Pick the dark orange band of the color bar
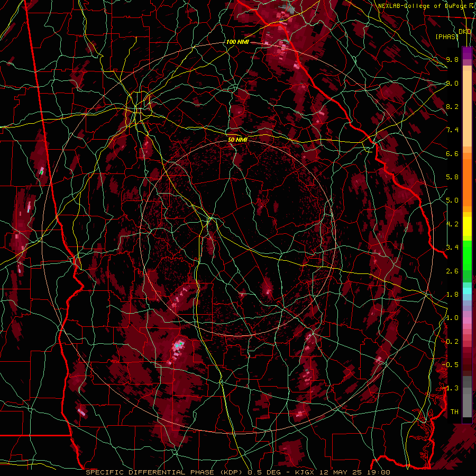Viewport: 476px width, 476px height. [467, 182]
